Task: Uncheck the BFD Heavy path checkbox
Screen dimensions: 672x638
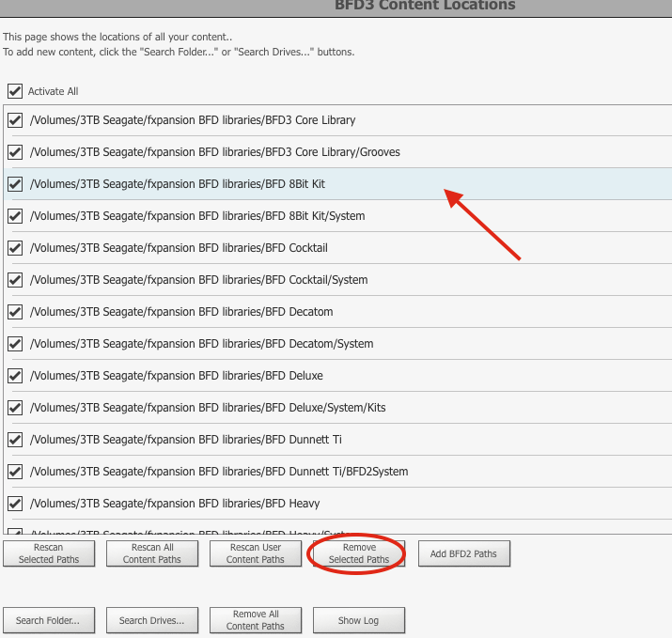Action: coord(15,504)
